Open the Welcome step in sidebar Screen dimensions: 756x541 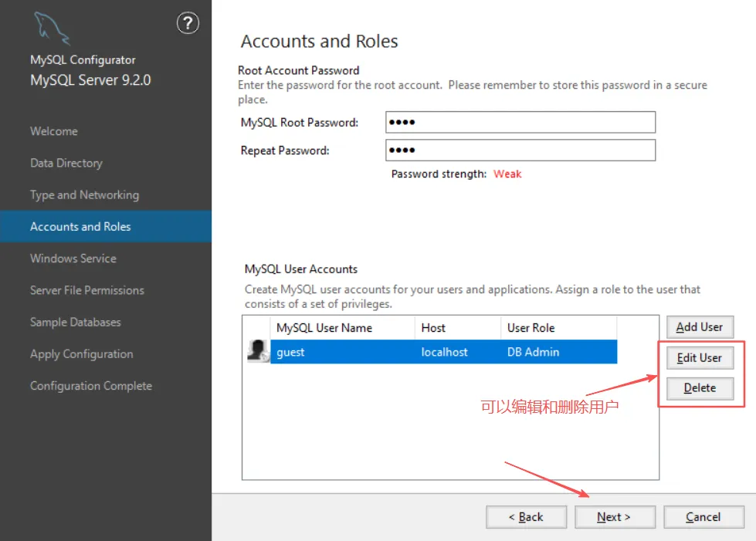pos(54,131)
